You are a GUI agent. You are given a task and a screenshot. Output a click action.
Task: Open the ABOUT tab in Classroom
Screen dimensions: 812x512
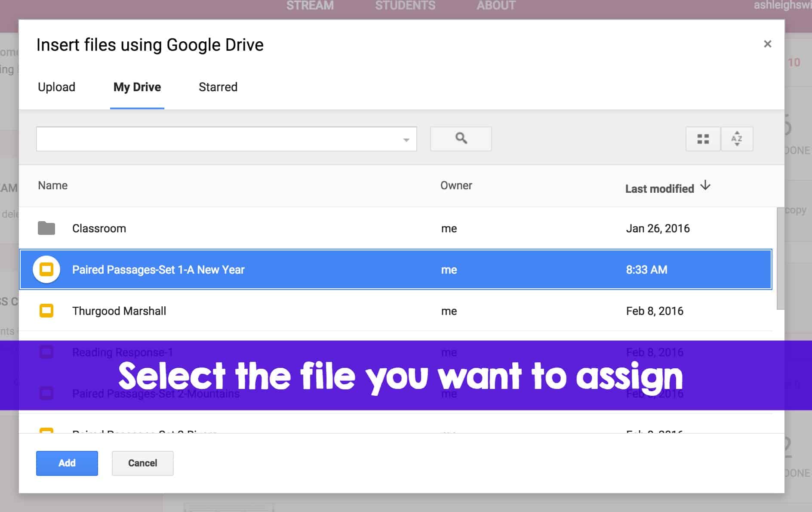(x=496, y=6)
